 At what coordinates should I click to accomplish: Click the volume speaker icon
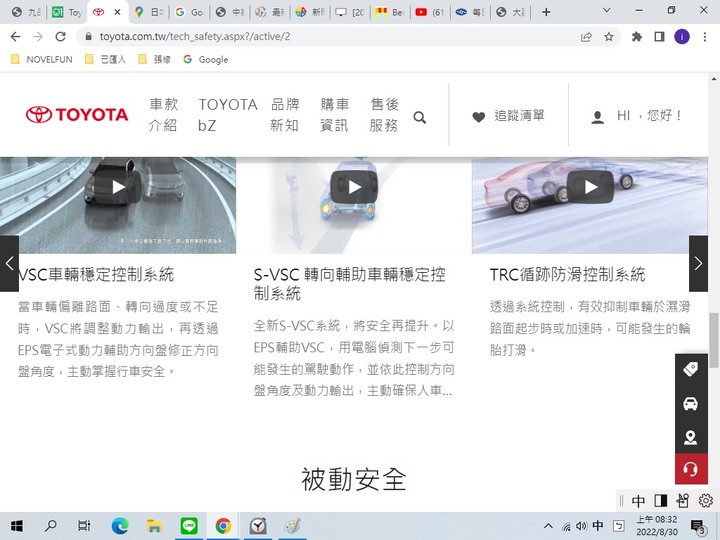582,526
